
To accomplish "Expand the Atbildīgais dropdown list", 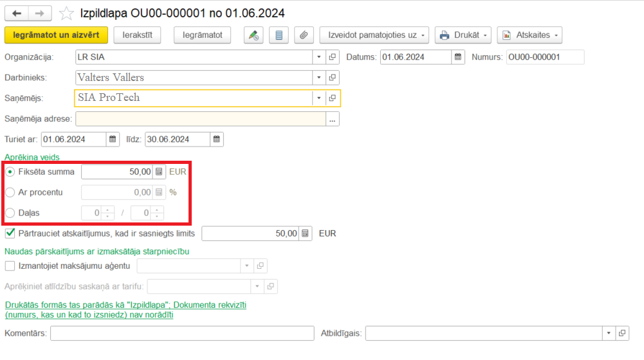I will [609, 333].
